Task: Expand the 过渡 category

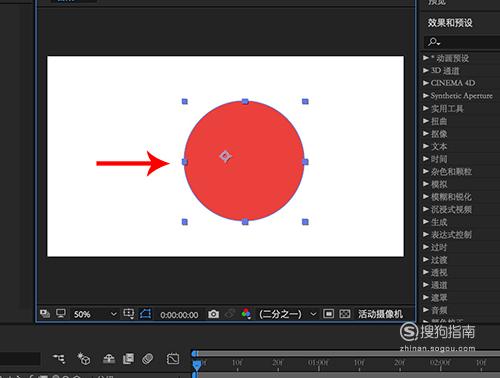Action: (426, 260)
